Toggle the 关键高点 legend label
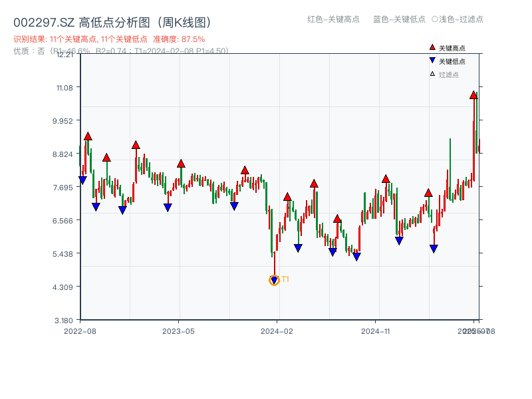Screen dimensions: 532x399 (452, 48)
